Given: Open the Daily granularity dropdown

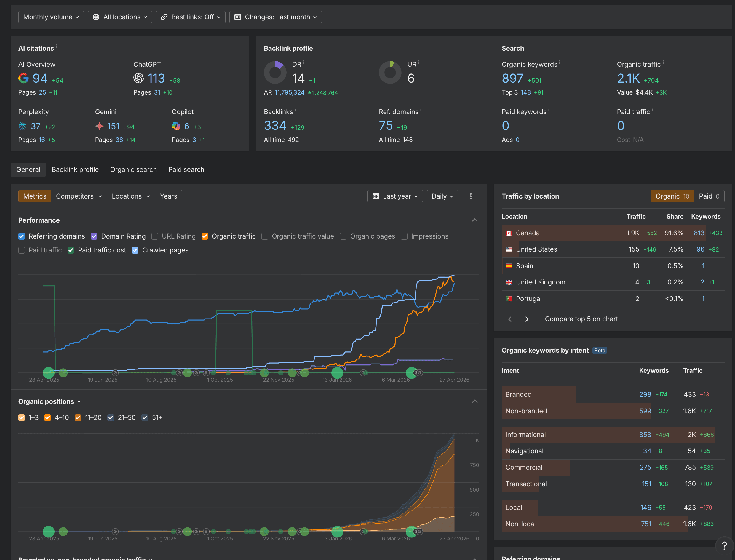Looking at the screenshot, I should (x=442, y=196).
